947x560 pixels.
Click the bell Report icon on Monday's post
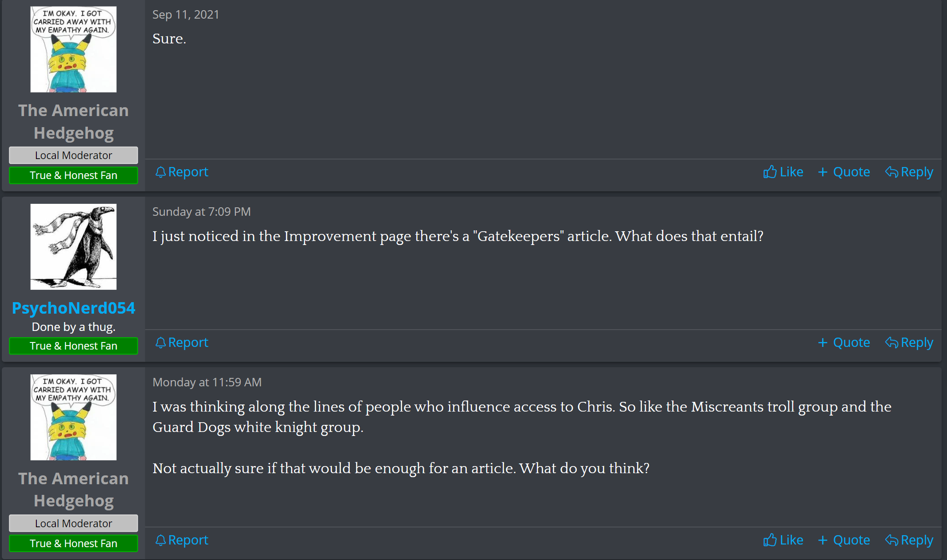pos(160,540)
